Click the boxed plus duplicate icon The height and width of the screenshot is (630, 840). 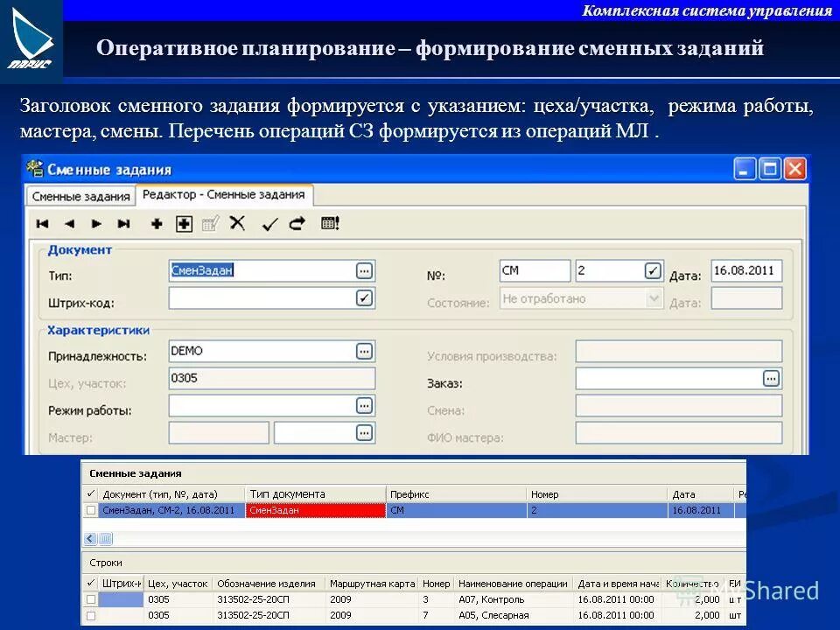[184, 224]
